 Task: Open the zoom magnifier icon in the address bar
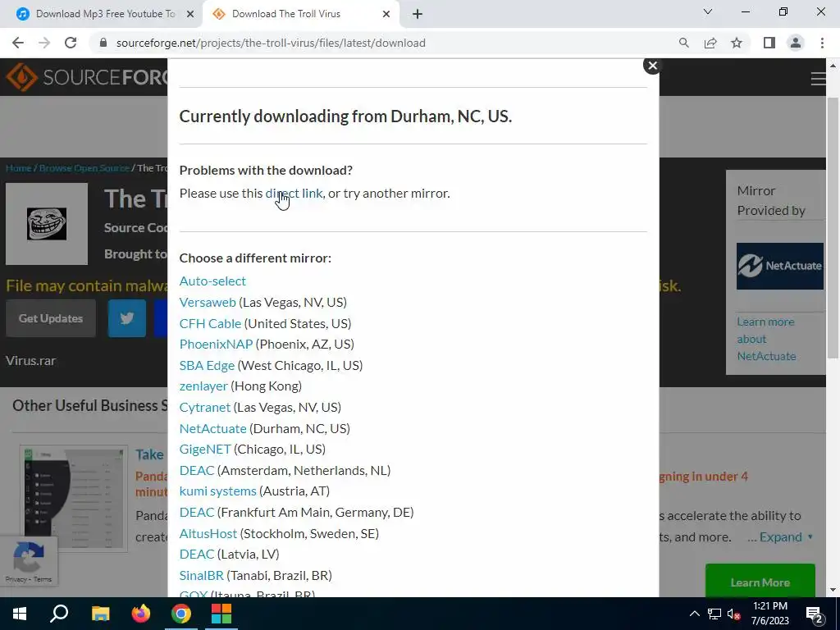pyautogui.click(x=683, y=43)
